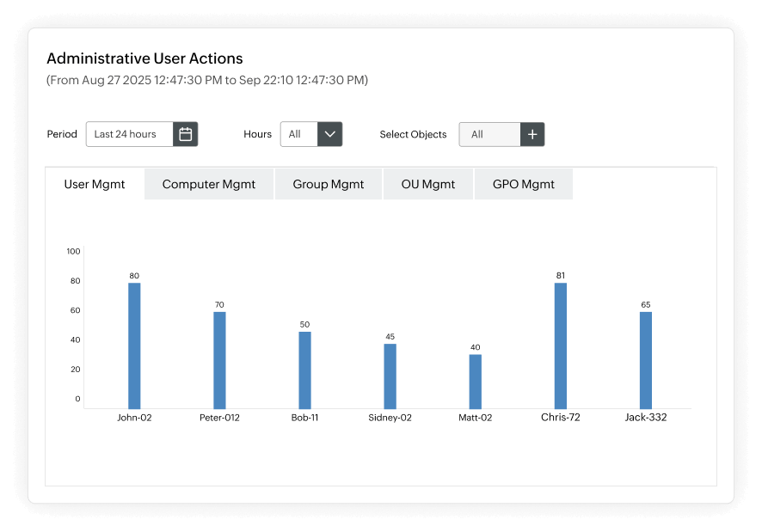Image resolution: width=762 pixels, height=532 pixels.
Task: Click the bar labeled 65 for Jack-332
Action: click(x=645, y=357)
